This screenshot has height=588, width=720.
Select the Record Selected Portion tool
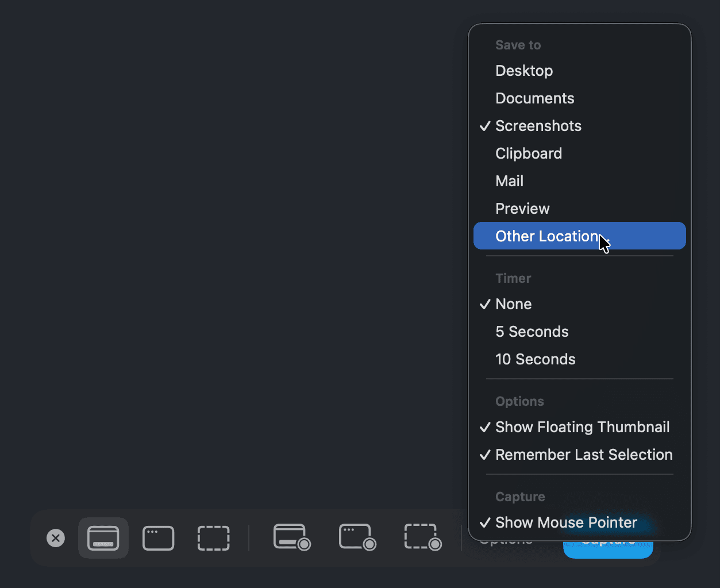(422, 538)
